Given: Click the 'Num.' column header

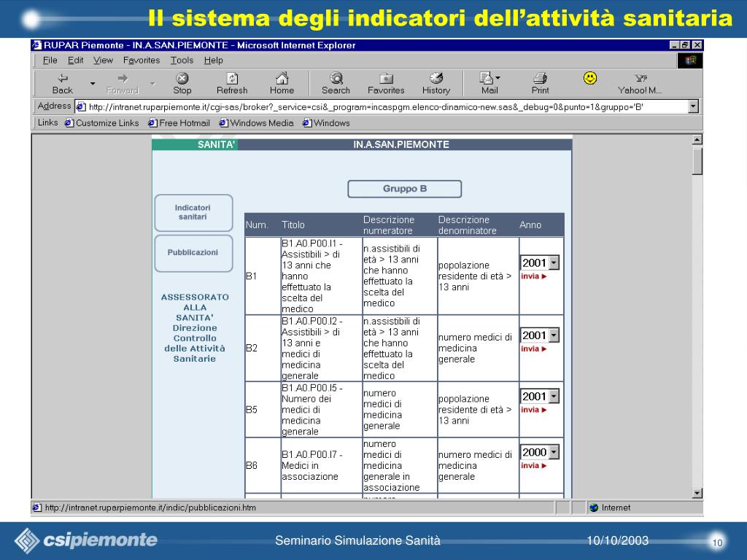Looking at the screenshot, I should (258, 225).
